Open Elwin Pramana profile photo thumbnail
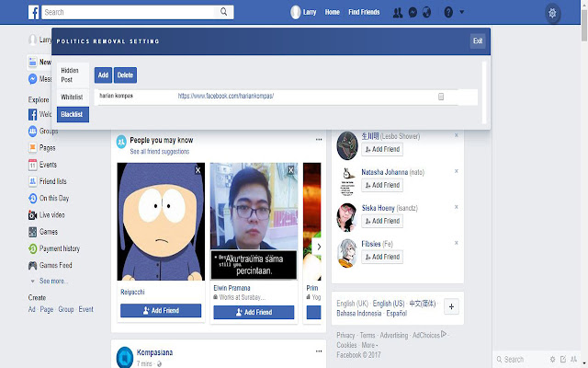 pos(254,222)
